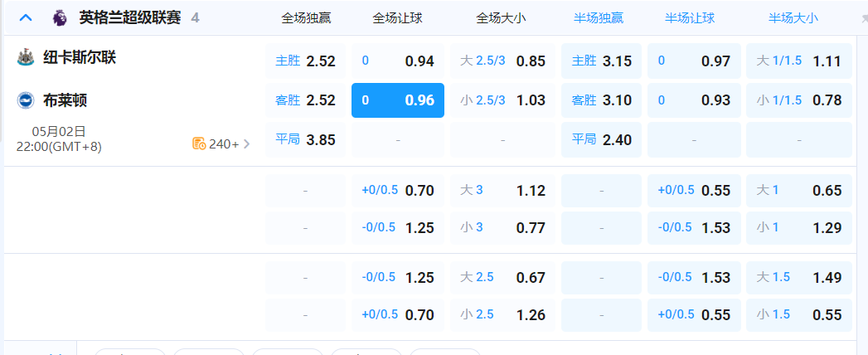Image resolution: width=868 pixels, height=355 pixels.
Task: Open the 英格兰超级联赛 league title
Action: [x=130, y=17]
